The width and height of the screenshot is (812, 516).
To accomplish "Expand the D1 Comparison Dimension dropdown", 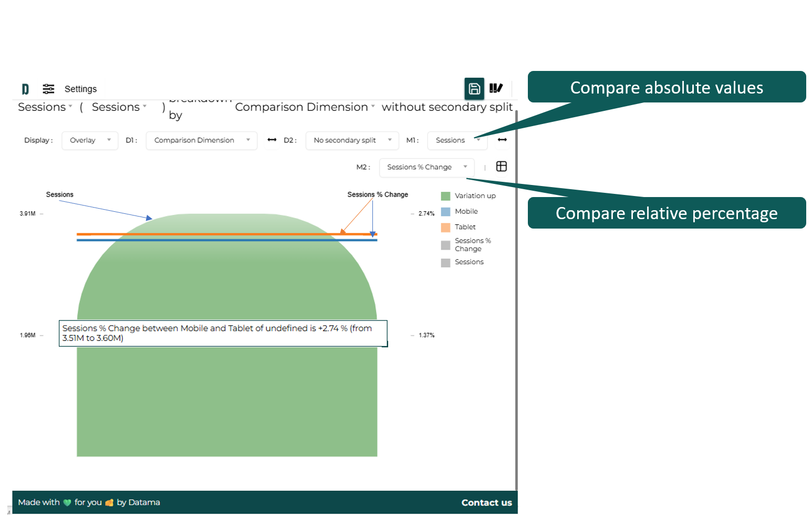I will (x=201, y=140).
